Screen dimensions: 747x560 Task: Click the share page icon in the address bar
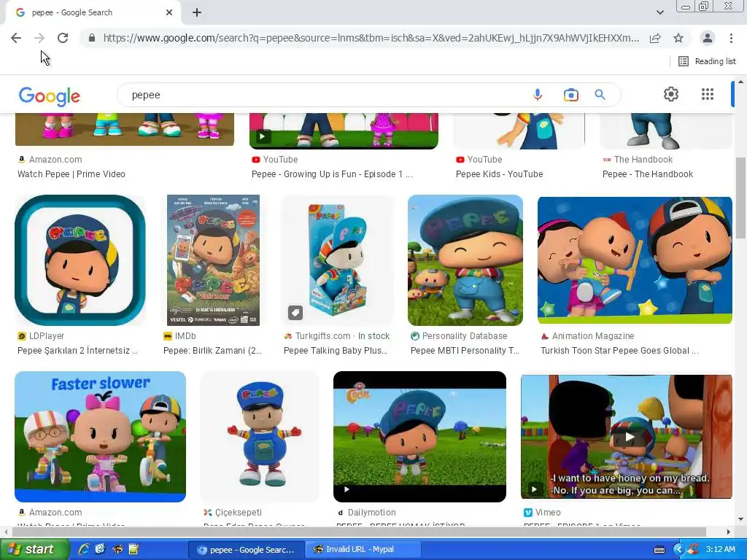[655, 38]
